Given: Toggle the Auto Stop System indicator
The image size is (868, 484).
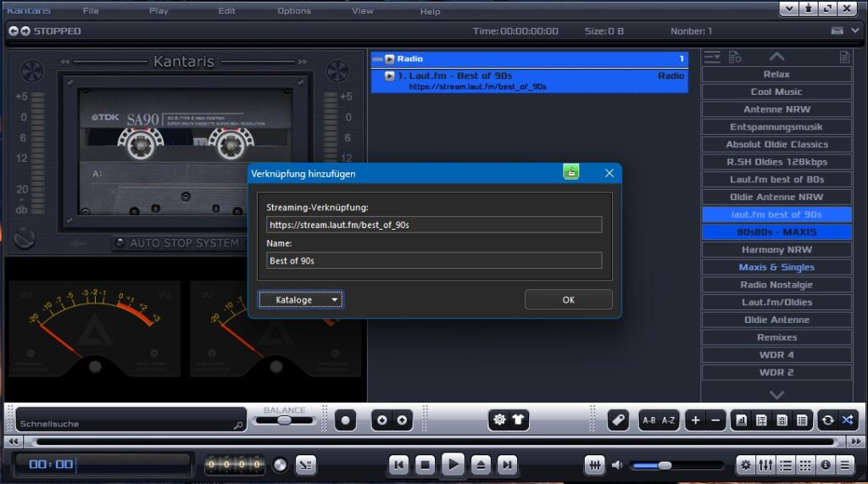Looking at the screenshot, I should [120, 242].
